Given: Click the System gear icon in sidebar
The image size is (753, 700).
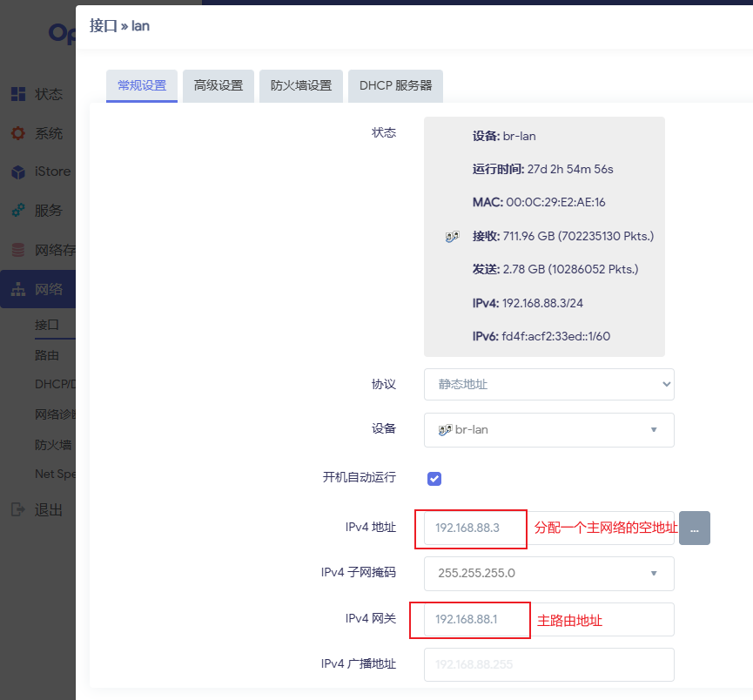Looking at the screenshot, I should (x=17, y=133).
